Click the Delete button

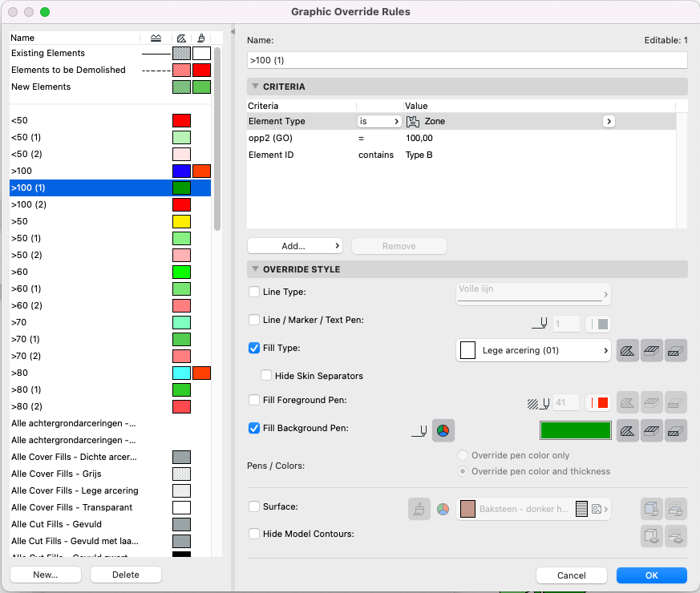[125, 575]
